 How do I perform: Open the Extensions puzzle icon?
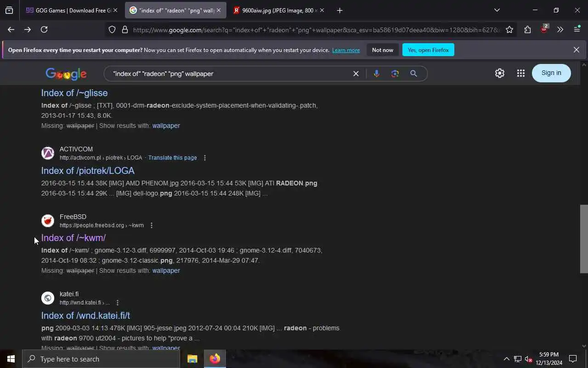click(527, 29)
